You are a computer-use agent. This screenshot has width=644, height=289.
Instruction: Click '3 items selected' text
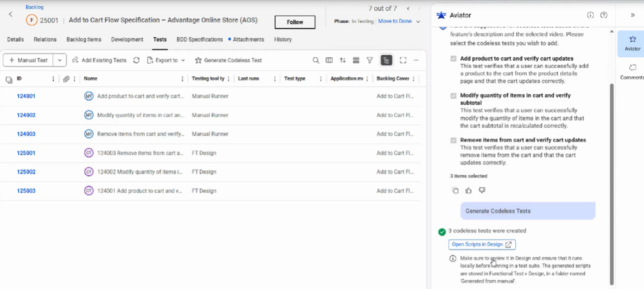(x=469, y=176)
